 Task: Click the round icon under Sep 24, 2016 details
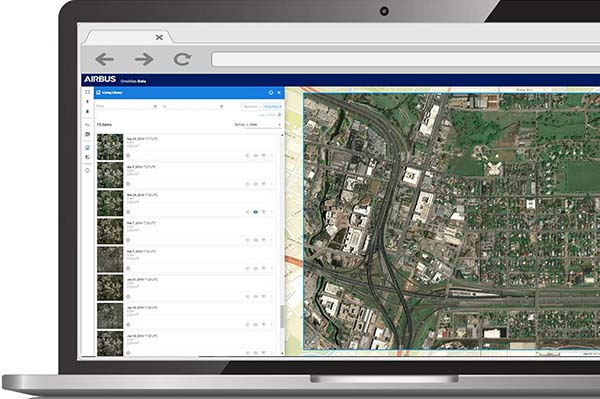click(128, 156)
